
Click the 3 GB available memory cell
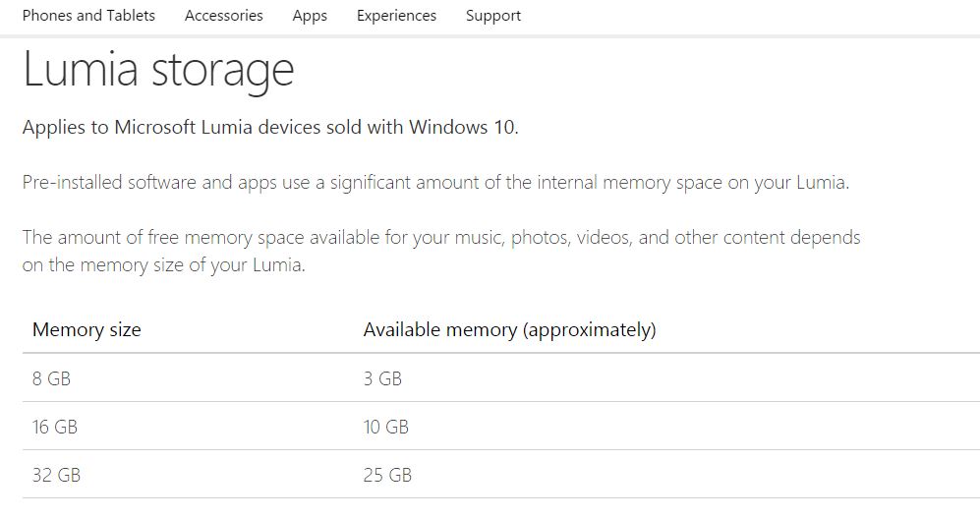382,379
